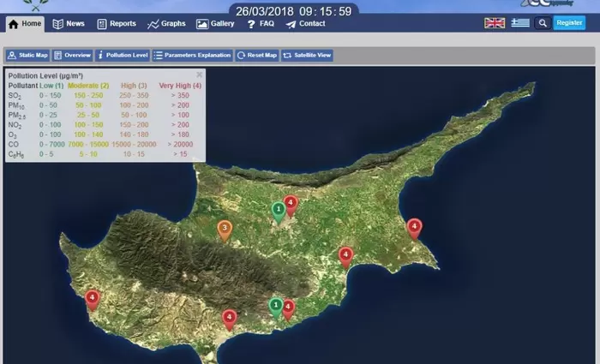Select the red level 4 marker near Nicosia
Image resolution: width=600 pixels, height=364 pixels.
point(291,206)
